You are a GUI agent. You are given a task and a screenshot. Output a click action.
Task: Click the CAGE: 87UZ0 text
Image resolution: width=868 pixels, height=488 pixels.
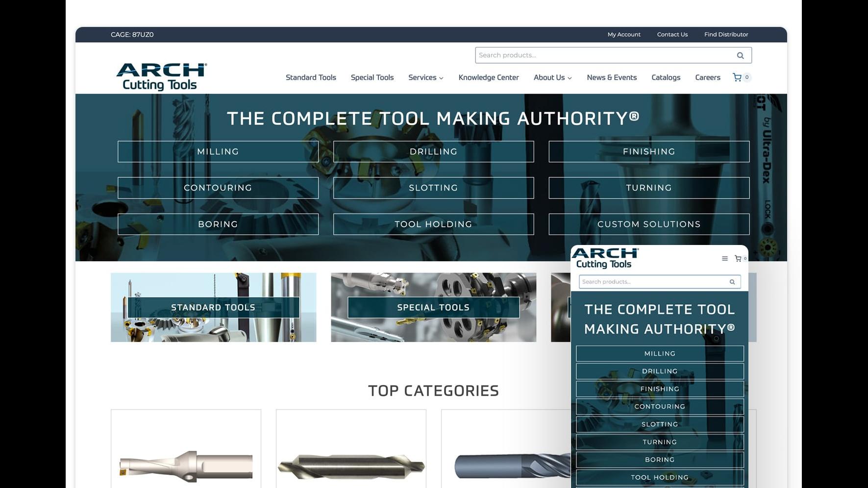[x=132, y=34]
